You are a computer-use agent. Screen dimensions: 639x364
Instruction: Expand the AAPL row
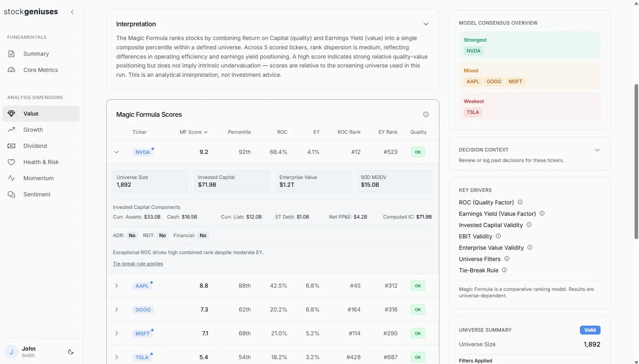(116, 286)
